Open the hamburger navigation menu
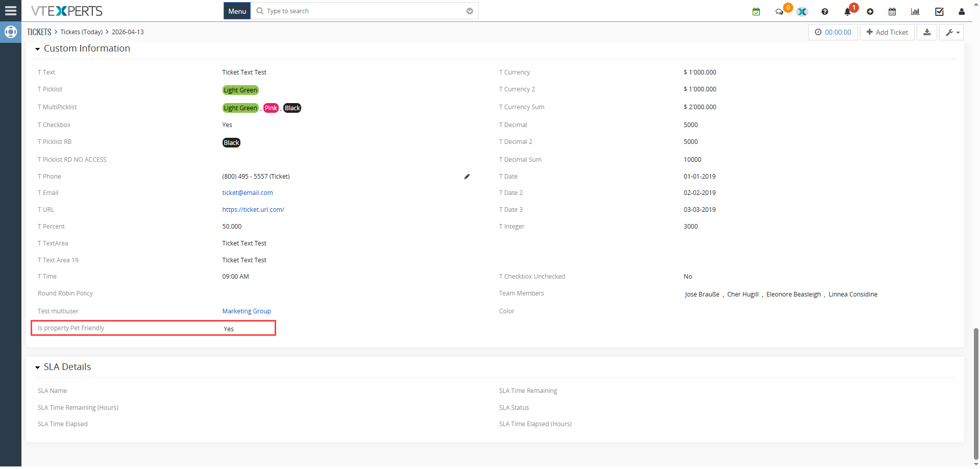Image resolution: width=980 pixels, height=469 pixels. 10,11
